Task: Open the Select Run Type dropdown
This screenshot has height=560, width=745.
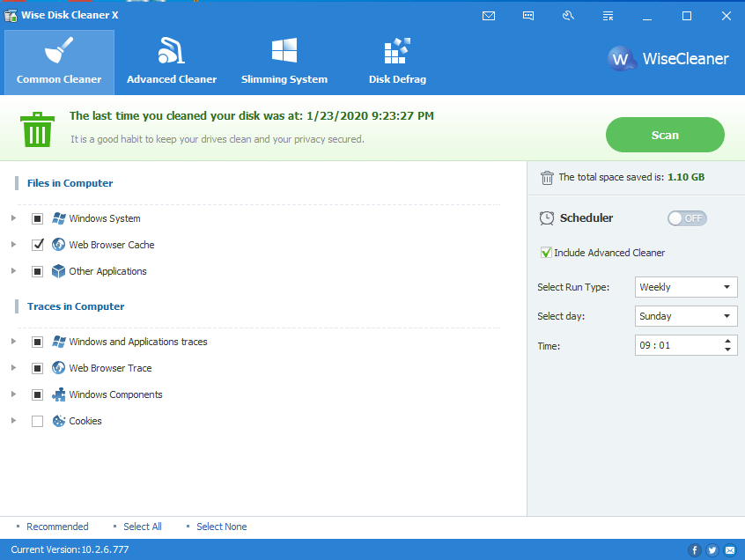Action: click(686, 287)
